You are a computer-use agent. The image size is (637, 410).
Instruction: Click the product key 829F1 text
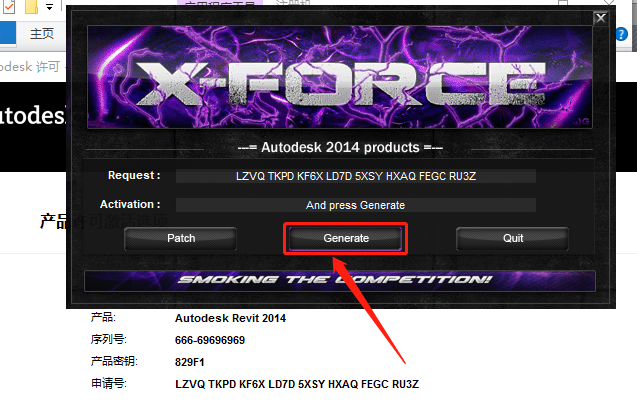pyautogui.click(x=189, y=362)
